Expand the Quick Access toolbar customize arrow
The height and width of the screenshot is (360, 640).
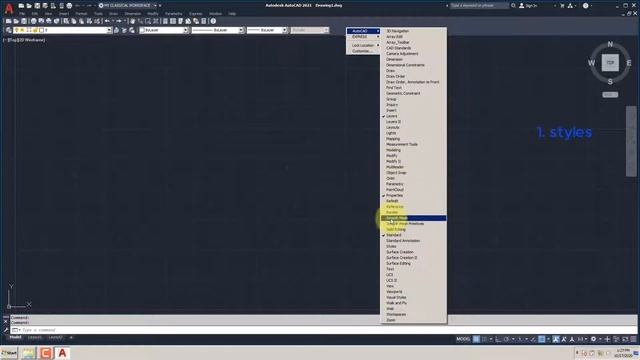click(160, 6)
